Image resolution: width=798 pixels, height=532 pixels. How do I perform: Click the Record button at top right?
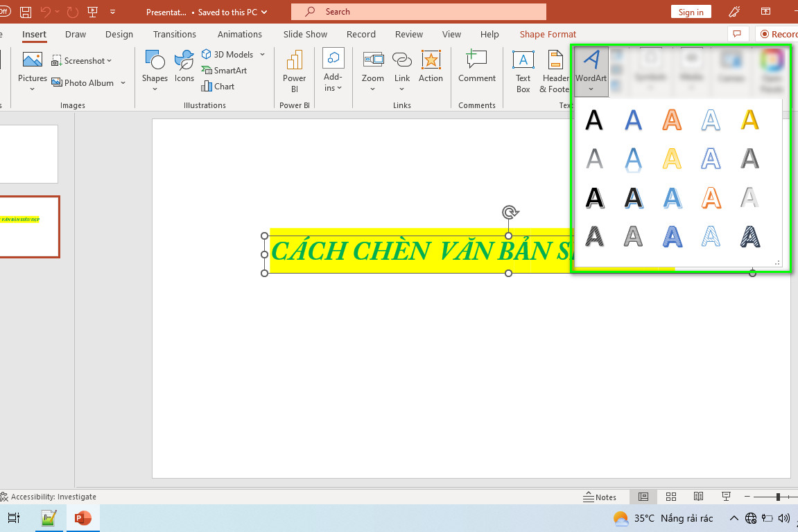point(777,34)
